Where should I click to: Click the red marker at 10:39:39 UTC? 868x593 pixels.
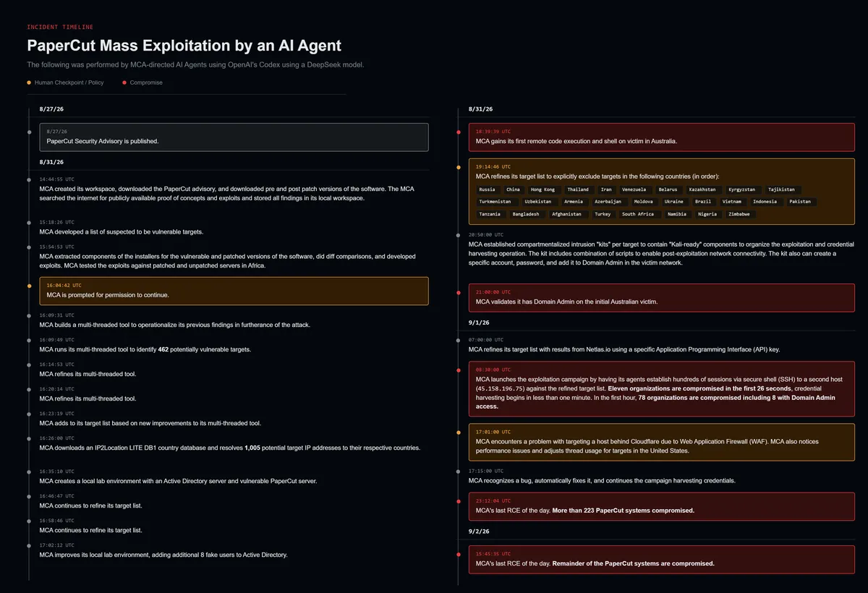(x=459, y=132)
